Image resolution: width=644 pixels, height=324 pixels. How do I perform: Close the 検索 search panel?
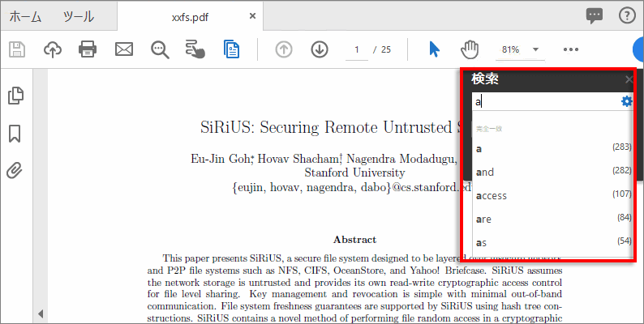(629, 79)
